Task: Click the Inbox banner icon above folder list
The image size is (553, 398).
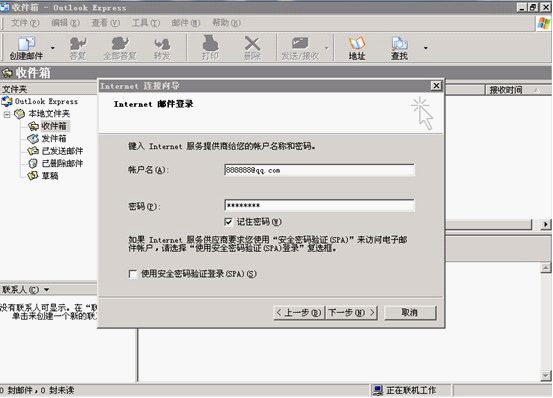Action: [x=7, y=73]
